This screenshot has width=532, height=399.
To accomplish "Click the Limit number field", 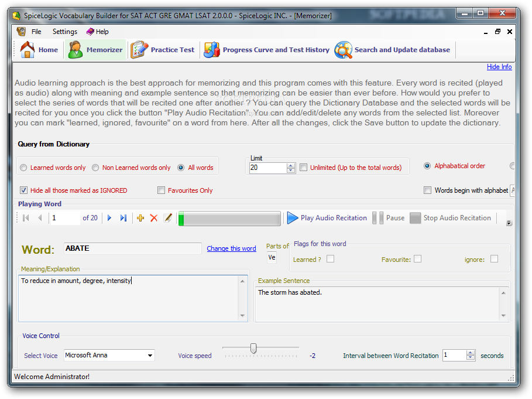I will (268, 168).
